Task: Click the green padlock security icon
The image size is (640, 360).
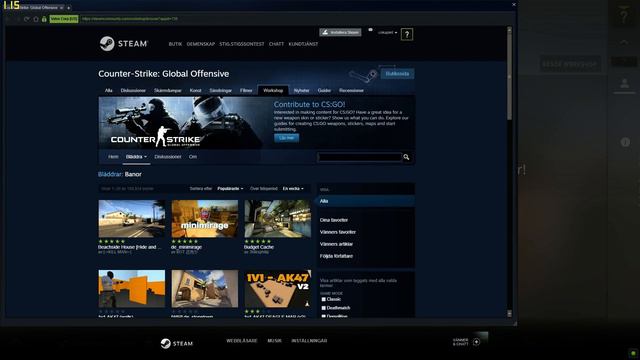Action: pos(44,19)
